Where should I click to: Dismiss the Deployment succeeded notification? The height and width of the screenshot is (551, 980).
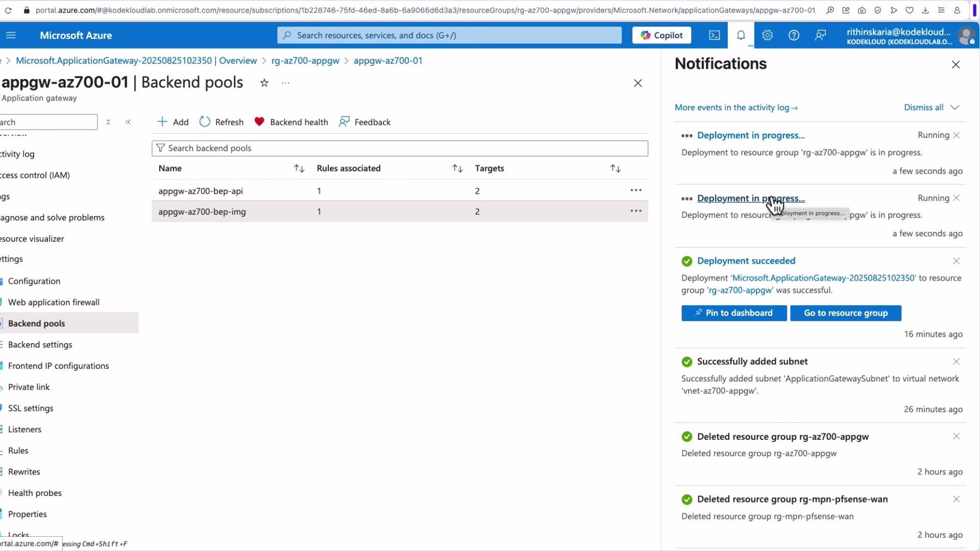point(957,261)
